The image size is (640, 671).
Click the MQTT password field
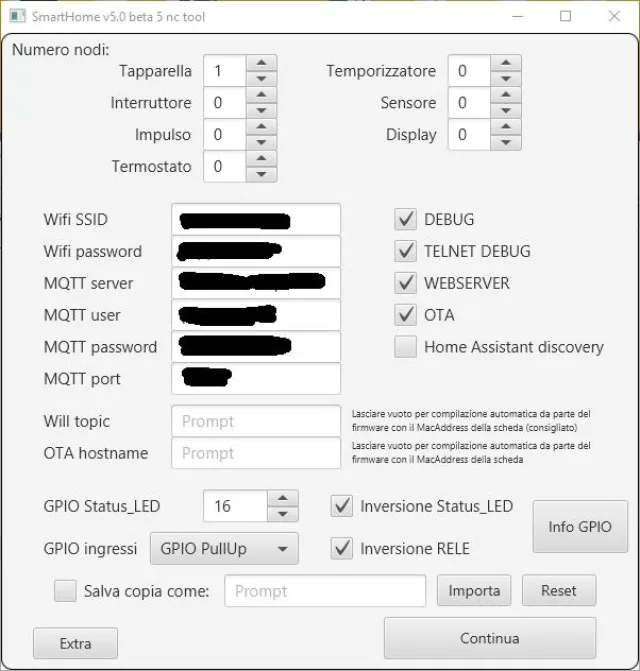[x=256, y=347]
